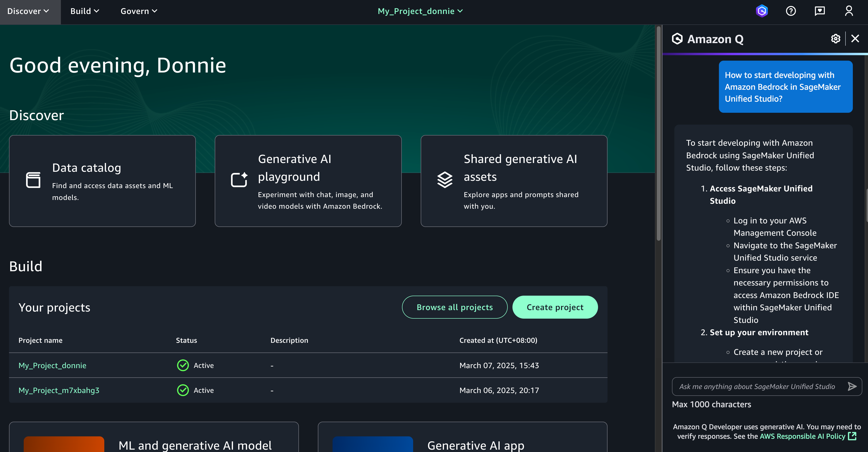Expand the Build menu
This screenshot has height=452, width=868.
click(x=85, y=11)
